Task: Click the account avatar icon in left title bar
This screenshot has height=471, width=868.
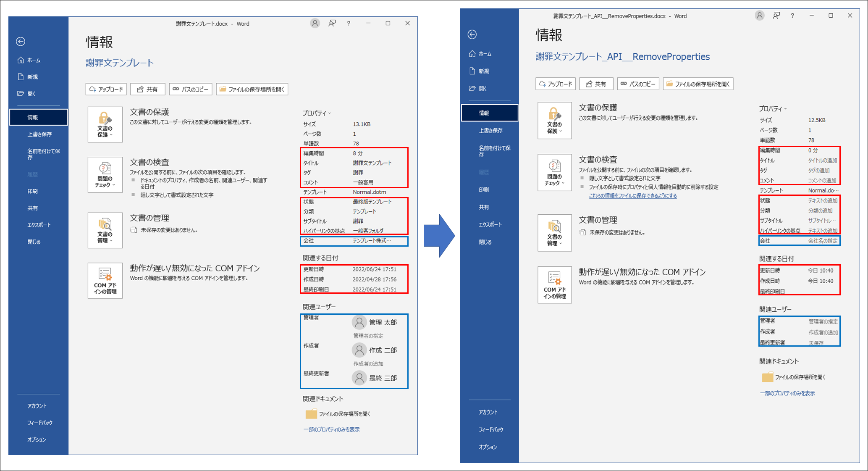Action: click(315, 24)
